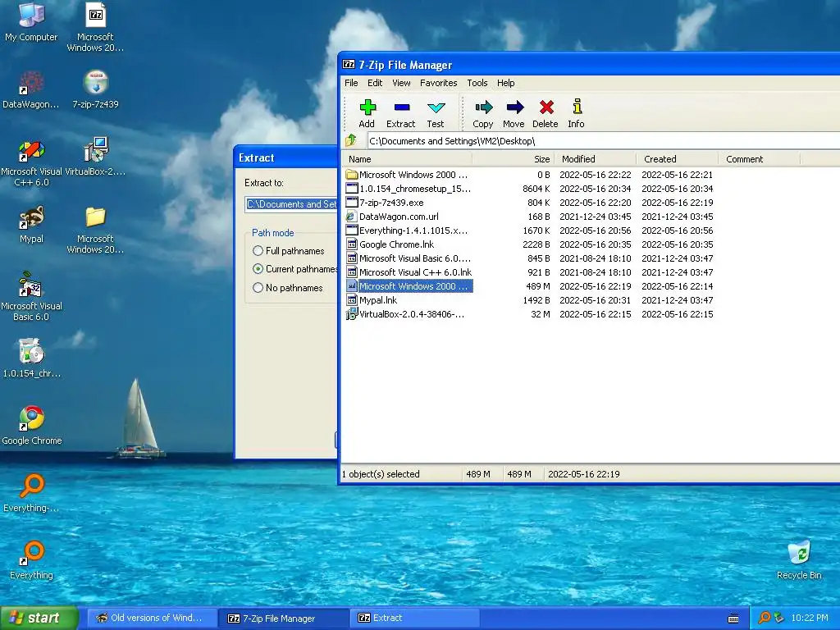
Task: Sort by Modified column header
Action: [596, 159]
